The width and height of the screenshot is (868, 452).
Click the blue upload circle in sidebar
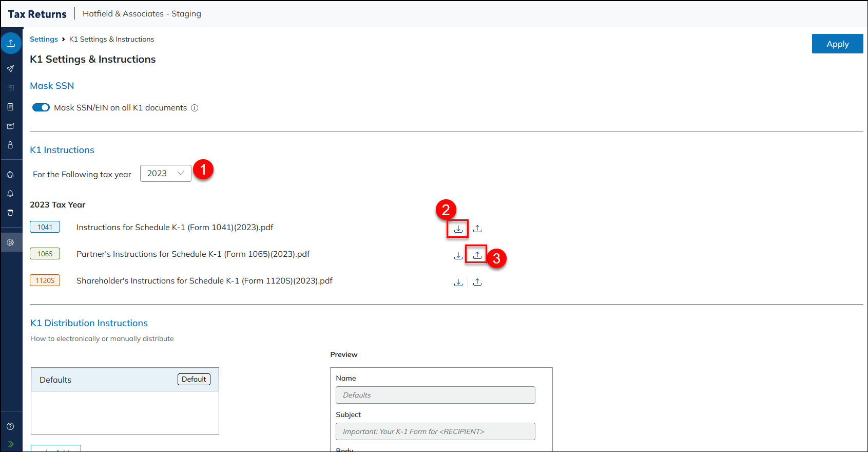point(11,44)
